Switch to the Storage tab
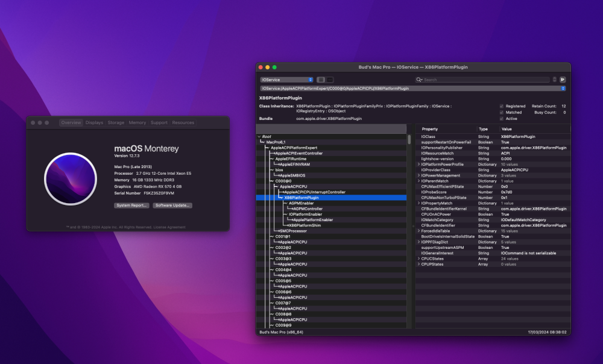 coord(116,122)
